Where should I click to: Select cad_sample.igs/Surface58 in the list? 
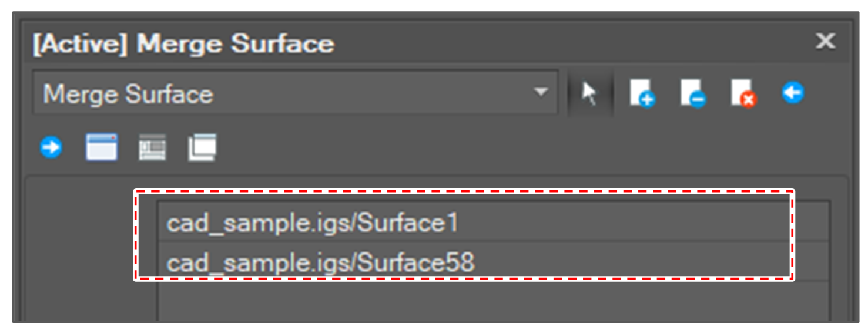[320, 262]
